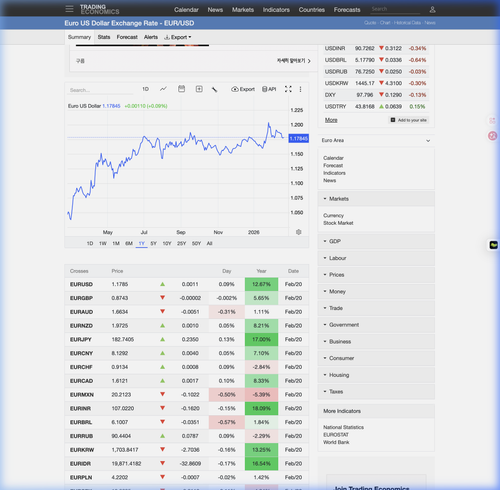Focus the chart Search field
This screenshot has width=500, height=490.
(100, 90)
